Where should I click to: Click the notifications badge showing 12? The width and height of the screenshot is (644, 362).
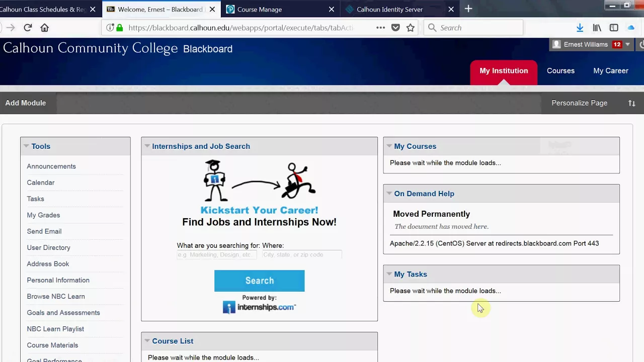(617, 44)
